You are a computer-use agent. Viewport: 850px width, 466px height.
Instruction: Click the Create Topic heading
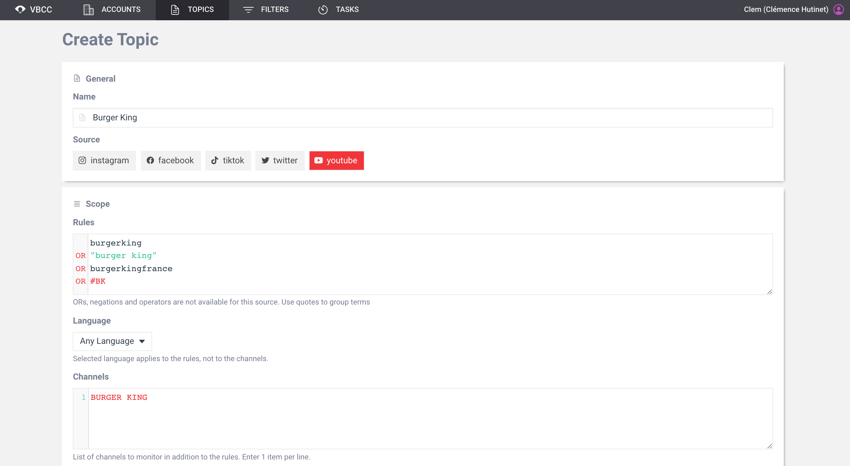[110, 40]
